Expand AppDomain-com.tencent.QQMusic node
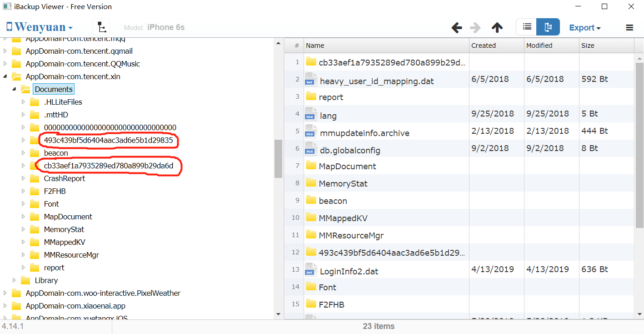 click(x=5, y=64)
